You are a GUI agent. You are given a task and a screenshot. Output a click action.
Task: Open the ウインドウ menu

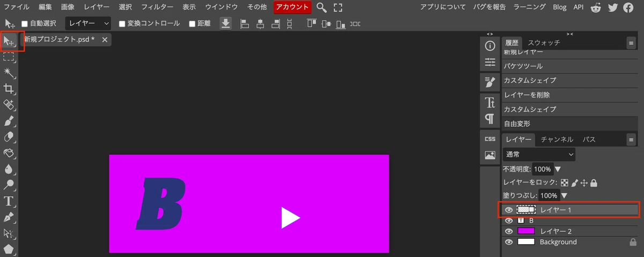click(221, 7)
